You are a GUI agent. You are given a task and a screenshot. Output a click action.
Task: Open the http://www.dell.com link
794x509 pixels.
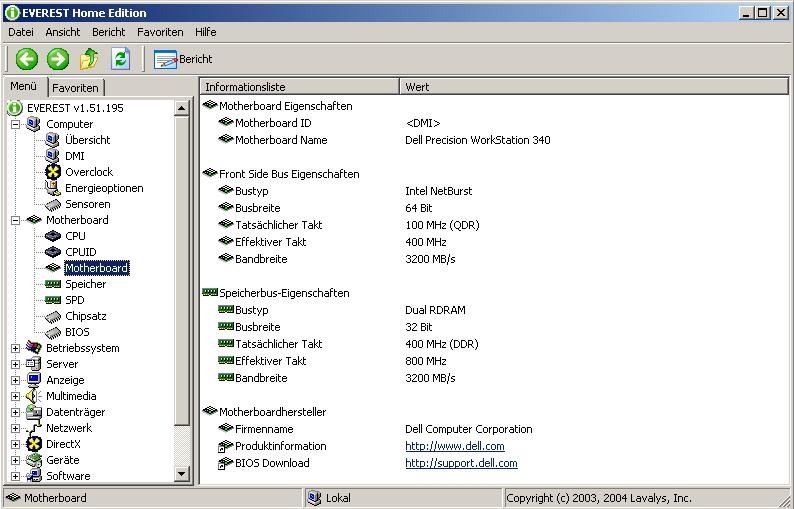pyautogui.click(x=455, y=446)
